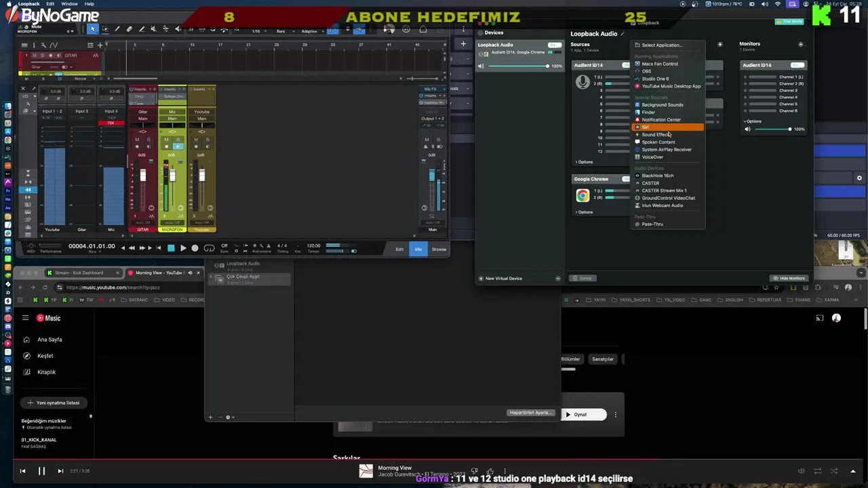
Task: Like the song Morning View
Action: [490, 471]
